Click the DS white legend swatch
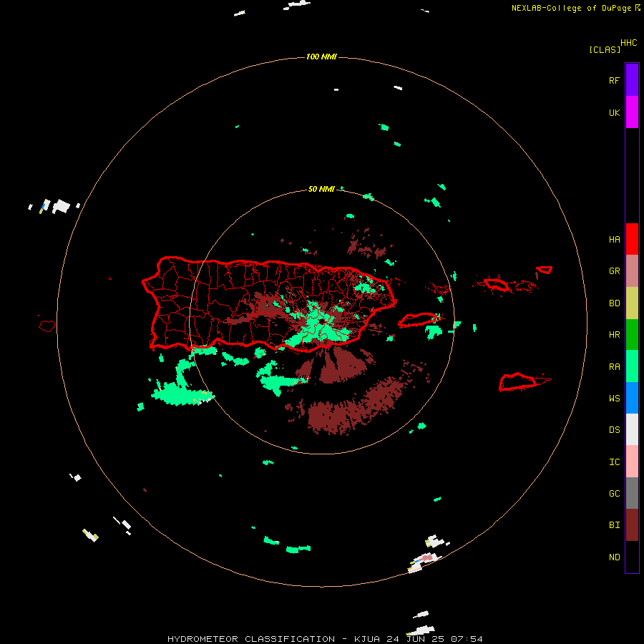The image size is (644, 644). tap(632, 429)
